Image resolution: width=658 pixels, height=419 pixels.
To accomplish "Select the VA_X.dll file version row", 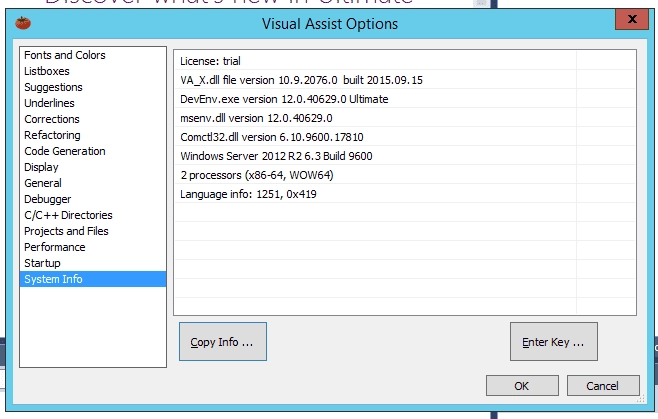I will click(405, 80).
